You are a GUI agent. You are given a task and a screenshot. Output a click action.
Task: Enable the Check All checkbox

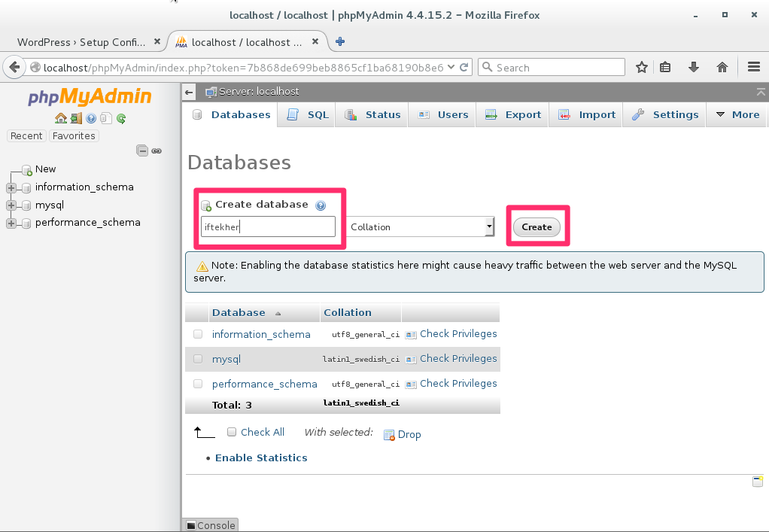[232, 432]
